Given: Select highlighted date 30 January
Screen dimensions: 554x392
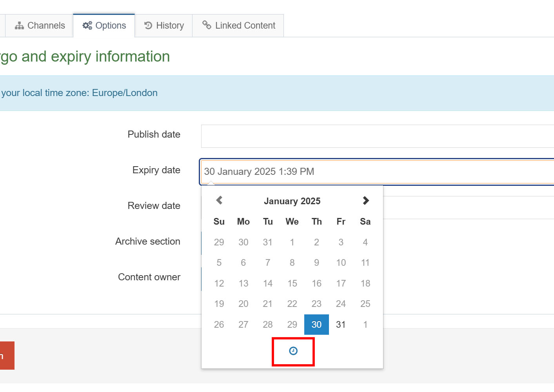Looking at the screenshot, I should point(316,325).
